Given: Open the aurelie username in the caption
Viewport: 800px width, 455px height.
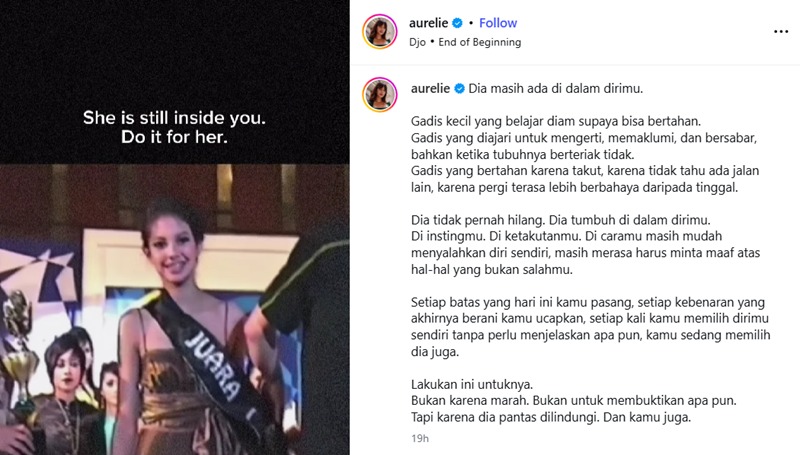Looking at the screenshot, I should tap(431, 89).
